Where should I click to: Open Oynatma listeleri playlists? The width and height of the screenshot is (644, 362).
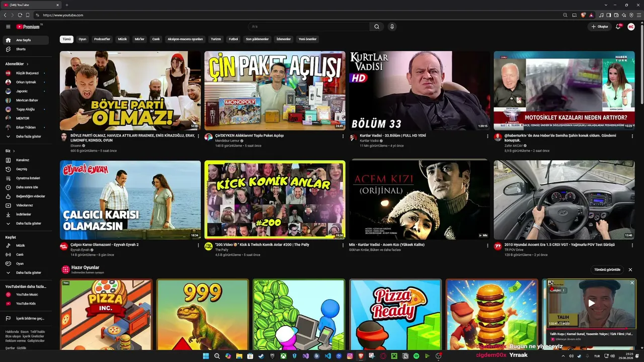pos(26,178)
